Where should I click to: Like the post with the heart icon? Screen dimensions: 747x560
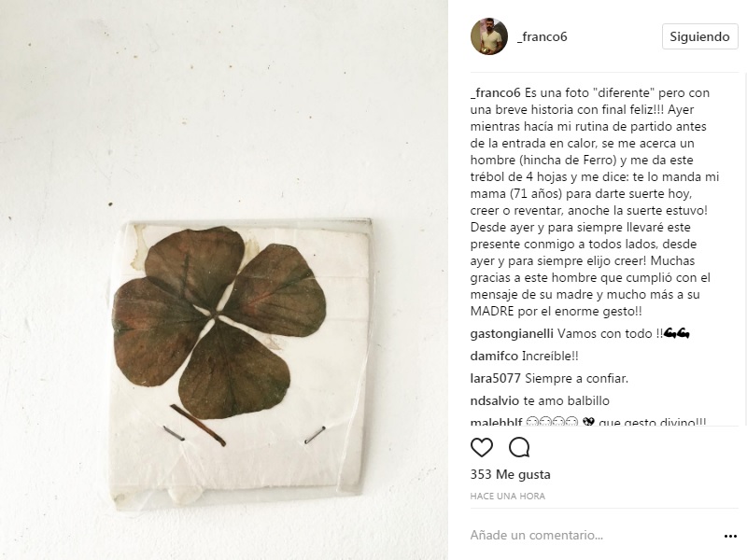482,447
